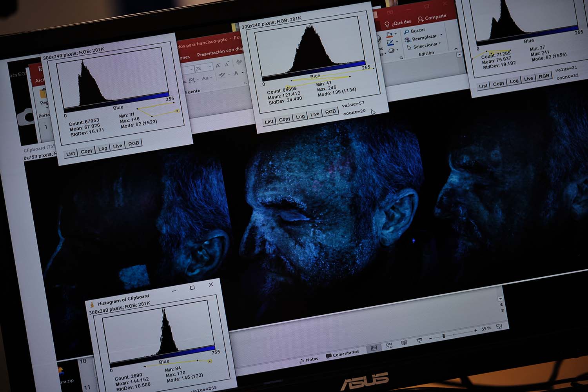This screenshot has height=392, width=588.
Task: Open the Fuente font dialog launcher
Action: tap(246, 83)
